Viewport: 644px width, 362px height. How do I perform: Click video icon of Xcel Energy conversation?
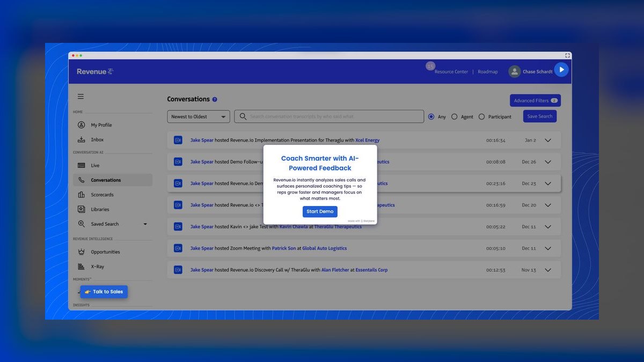coord(178,140)
